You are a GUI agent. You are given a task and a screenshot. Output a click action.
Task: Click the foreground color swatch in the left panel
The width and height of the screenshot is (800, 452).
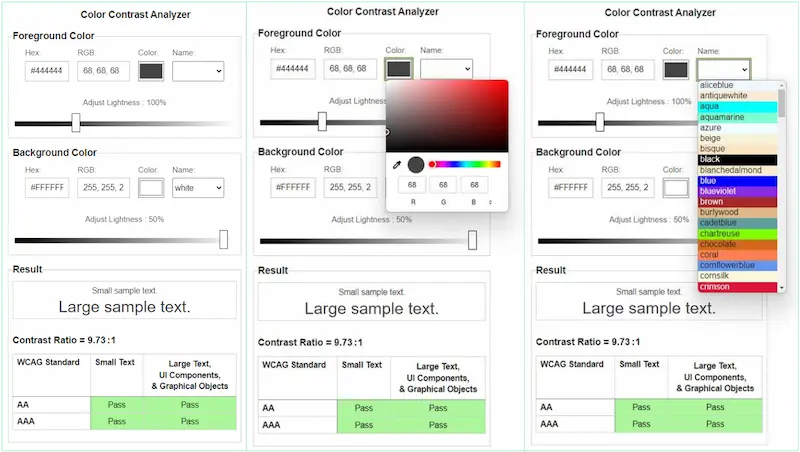click(x=151, y=71)
